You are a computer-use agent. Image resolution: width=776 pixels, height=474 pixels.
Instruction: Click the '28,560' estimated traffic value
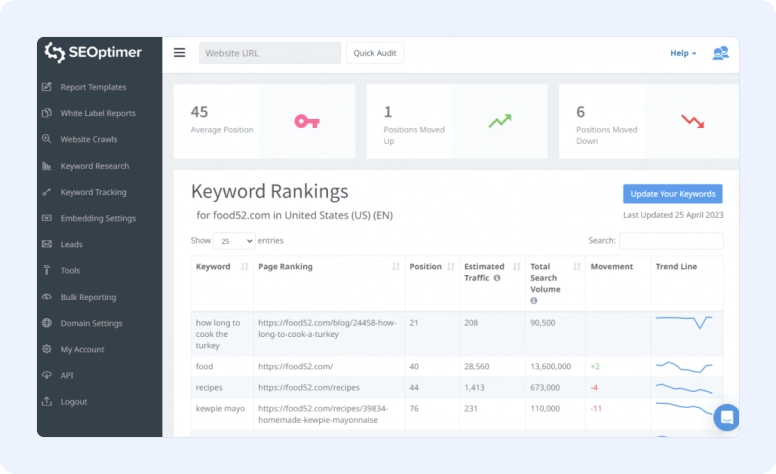477,367
